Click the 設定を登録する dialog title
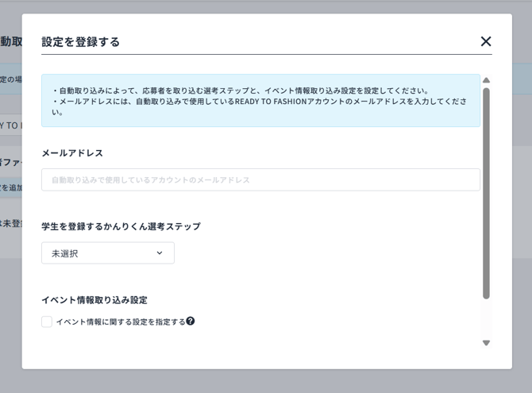The height and width of the screenshot is (393, 532). coord(81,42)
